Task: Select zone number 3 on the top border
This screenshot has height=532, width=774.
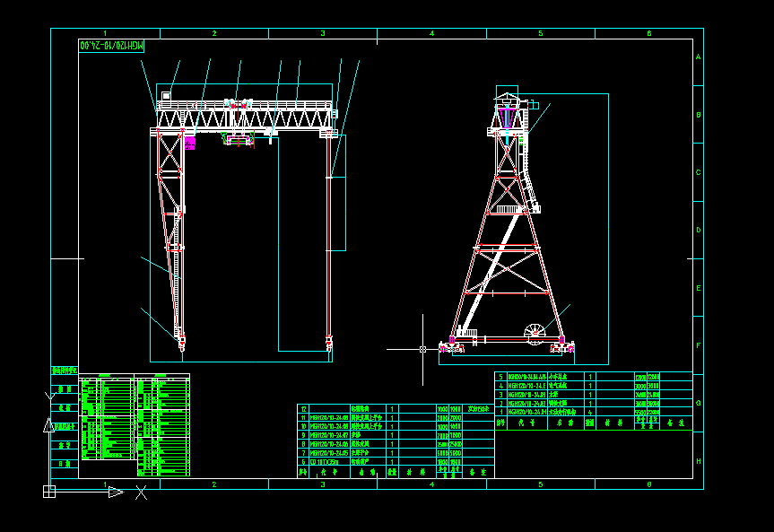Action: click(x=323, y=33)
